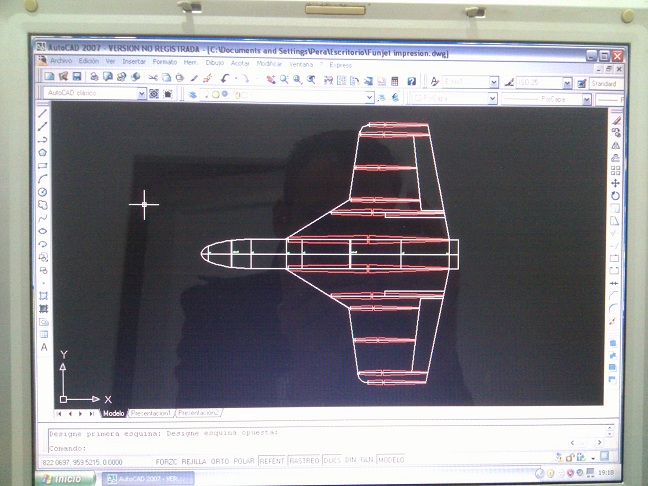Toggle REJILLA grid display in status bar
648x486 pixels.
tap(194, 460)
